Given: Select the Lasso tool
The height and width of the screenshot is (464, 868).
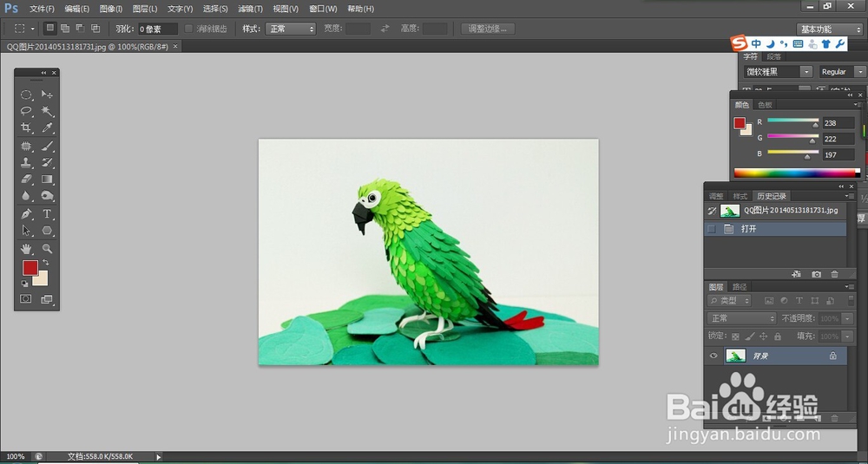Looking at the screenshot, I should click(26, 111).
